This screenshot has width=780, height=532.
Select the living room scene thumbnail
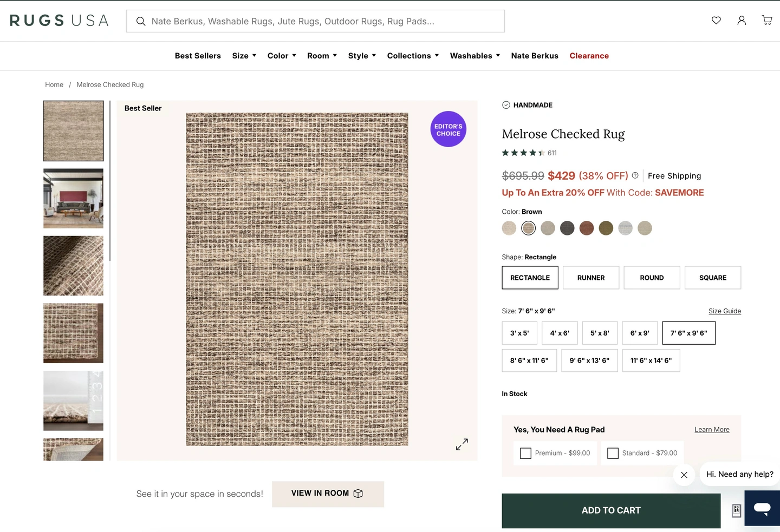(x=73, y=198)
